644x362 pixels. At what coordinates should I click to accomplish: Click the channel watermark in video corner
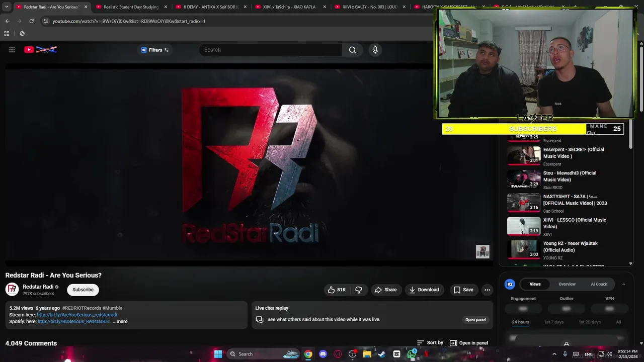click(x=482, y=252)
